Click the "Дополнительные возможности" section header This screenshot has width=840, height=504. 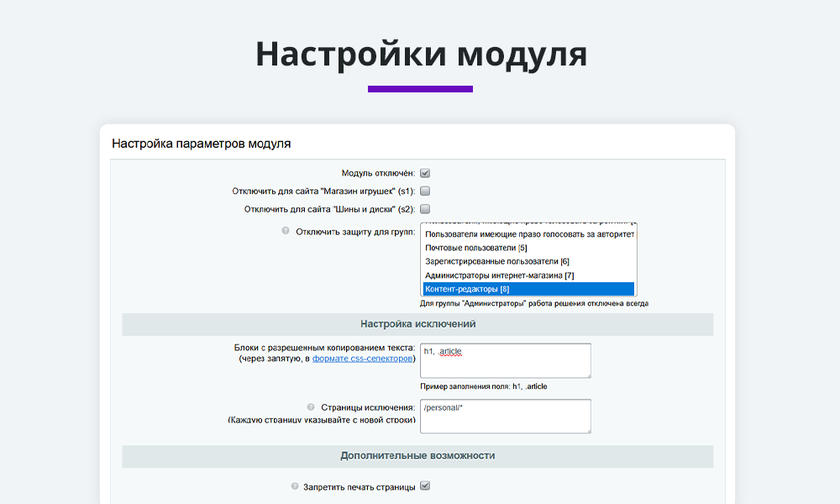417,455
